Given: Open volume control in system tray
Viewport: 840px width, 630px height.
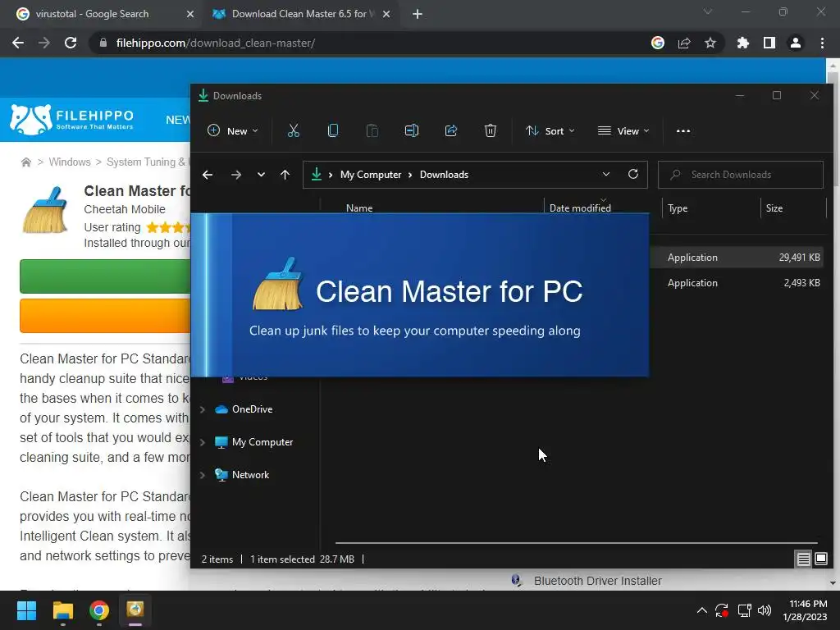Looking at the screenshot, I should click(x=765, y=610).
